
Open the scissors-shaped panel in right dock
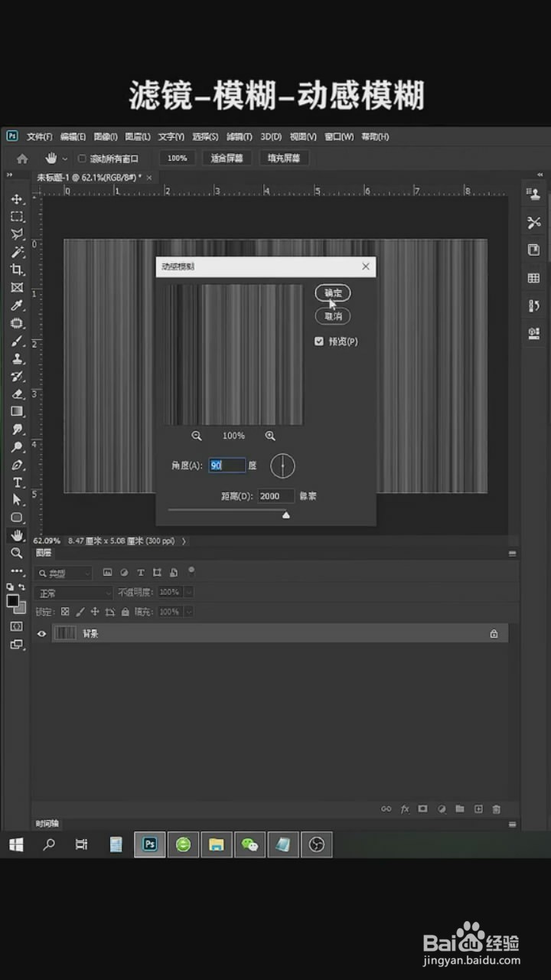coord(534,222)
